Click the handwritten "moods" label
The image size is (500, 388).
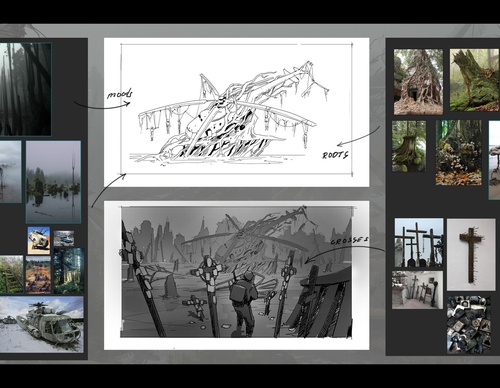point(120,94)
